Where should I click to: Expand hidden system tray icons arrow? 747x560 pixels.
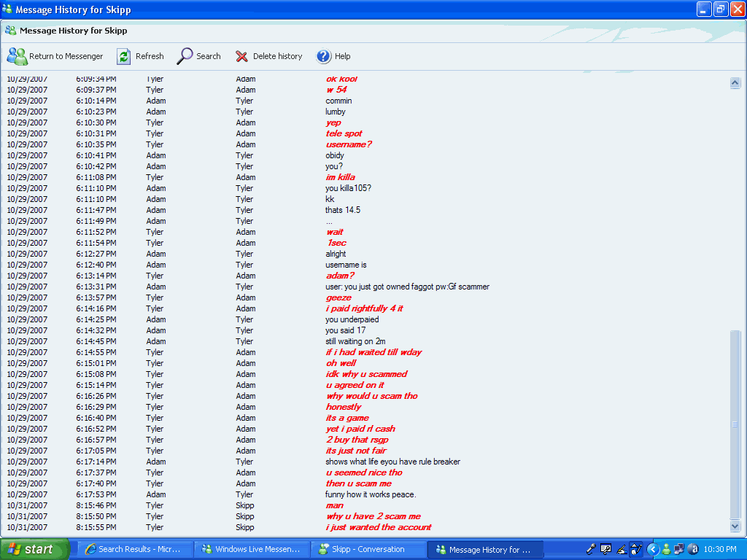(x=654, y=549)
